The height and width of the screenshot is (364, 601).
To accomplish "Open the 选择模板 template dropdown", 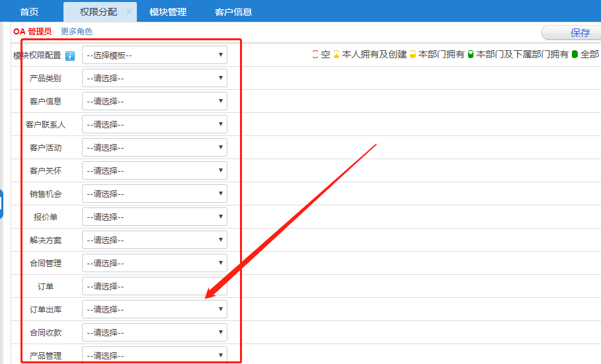I will (x=155, y=55).
